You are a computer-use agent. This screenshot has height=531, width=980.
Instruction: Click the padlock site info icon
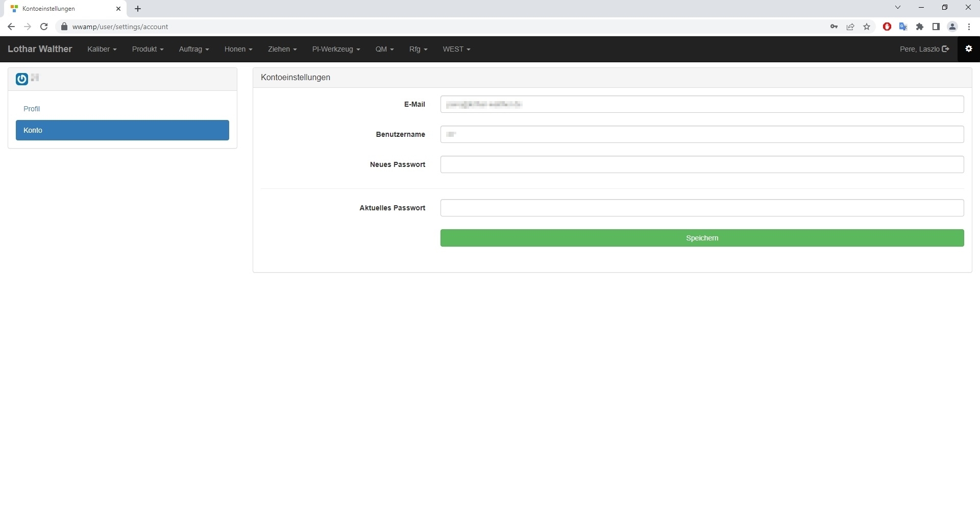(x=64, y=27)
